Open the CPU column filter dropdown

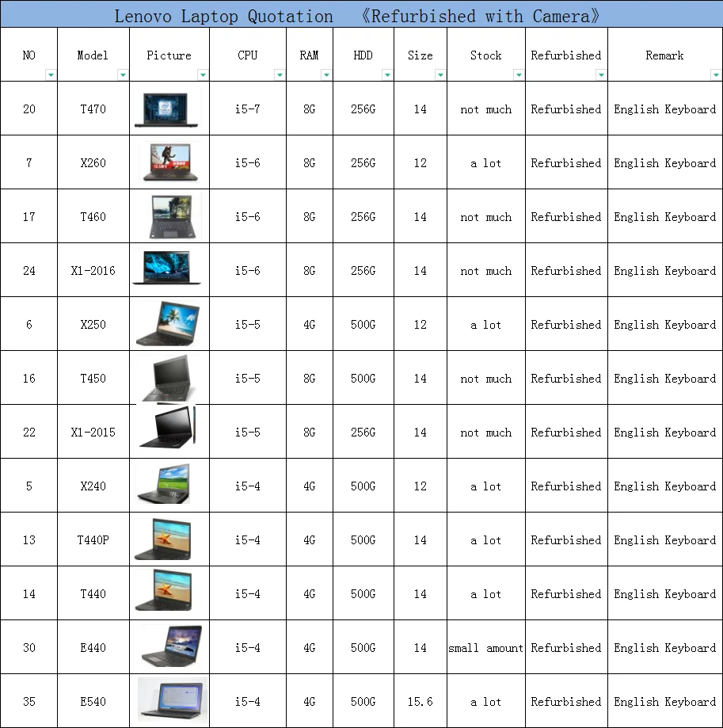279,74
